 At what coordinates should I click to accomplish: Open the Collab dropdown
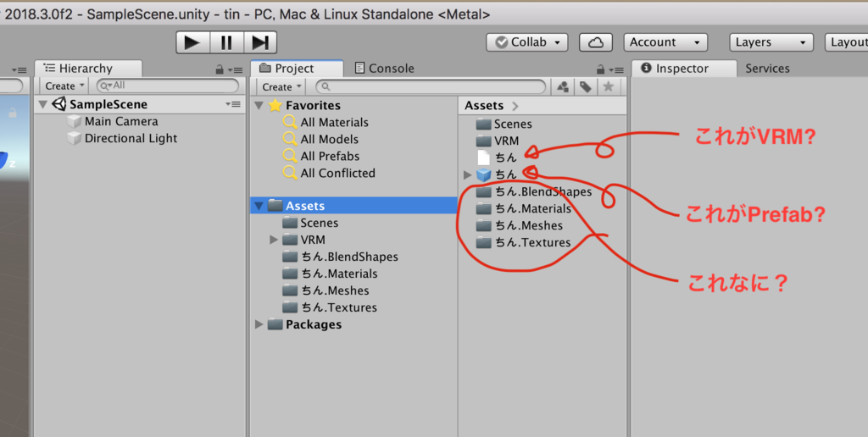click(x=527, y=42)
